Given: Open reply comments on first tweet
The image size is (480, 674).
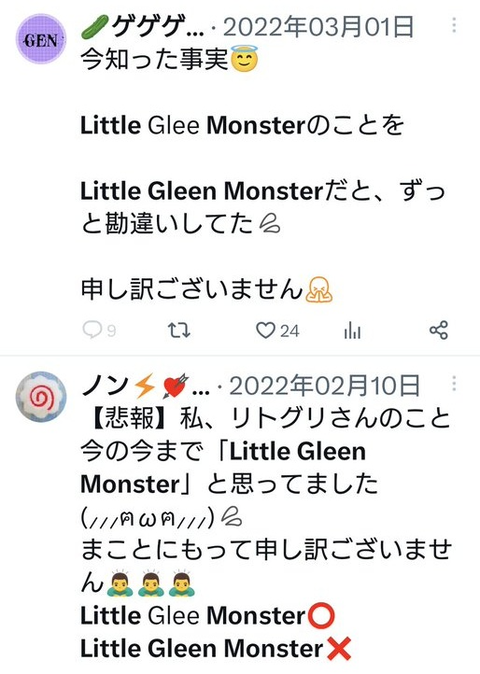Looking at the screenshot, I should click(92, 330).
